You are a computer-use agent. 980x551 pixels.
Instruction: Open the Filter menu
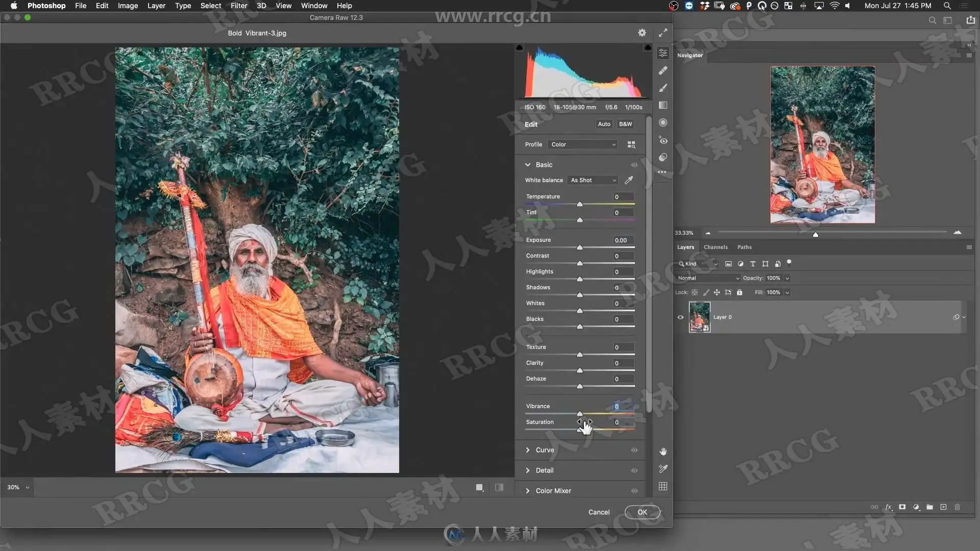click(x=238, y=6)
